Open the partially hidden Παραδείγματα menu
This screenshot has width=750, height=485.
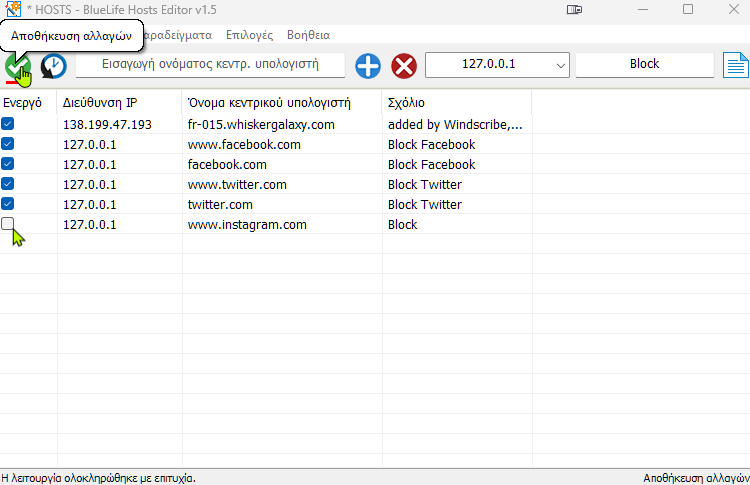pyautogui.click(x=178, y=35)
